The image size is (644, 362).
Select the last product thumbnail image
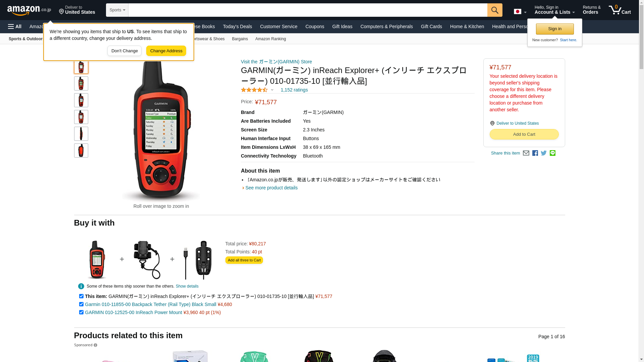click(81, 150)
